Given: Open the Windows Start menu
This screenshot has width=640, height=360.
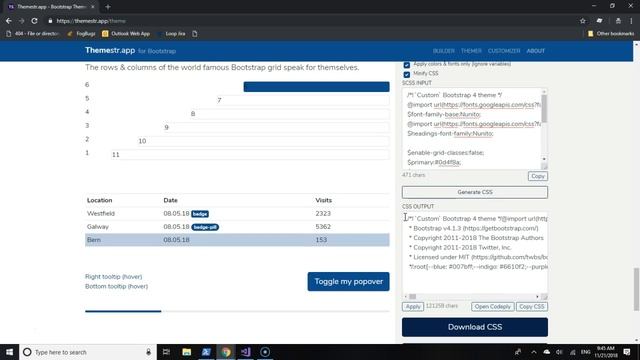Looking at the screenshot, I should 9,352.
